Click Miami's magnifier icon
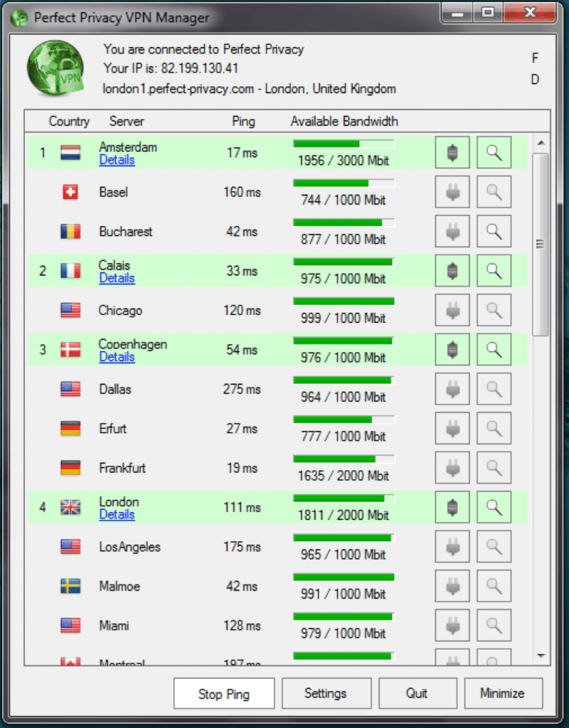 pyautogui.click(x=494, y=626)
